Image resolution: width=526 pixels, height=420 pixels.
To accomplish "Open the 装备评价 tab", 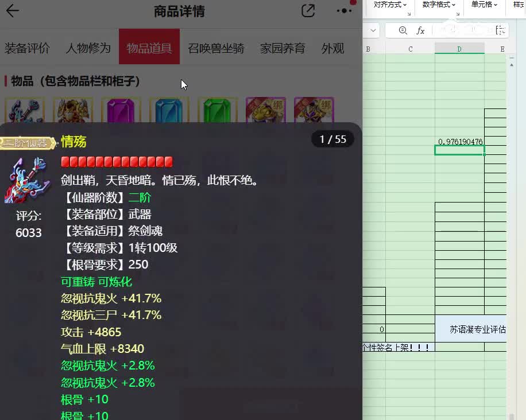I will click(x=27, y=48).
